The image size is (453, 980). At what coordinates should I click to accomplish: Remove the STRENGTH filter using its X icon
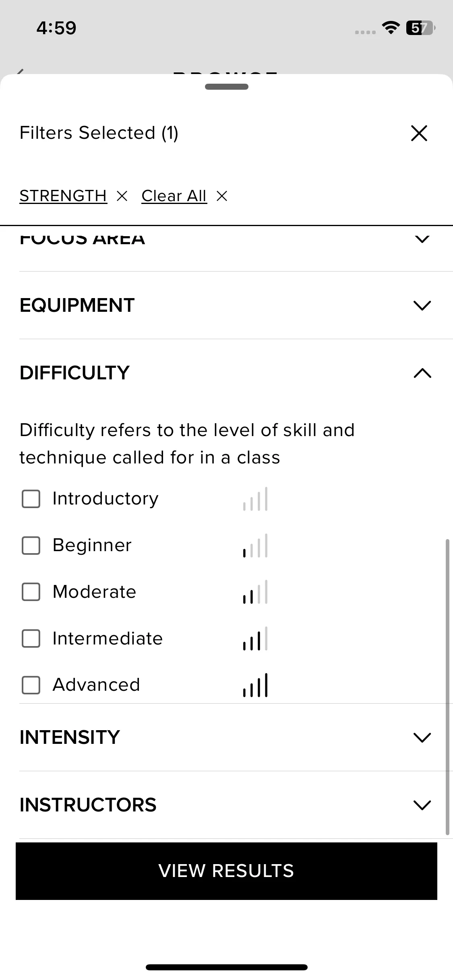tap(122, 196)
